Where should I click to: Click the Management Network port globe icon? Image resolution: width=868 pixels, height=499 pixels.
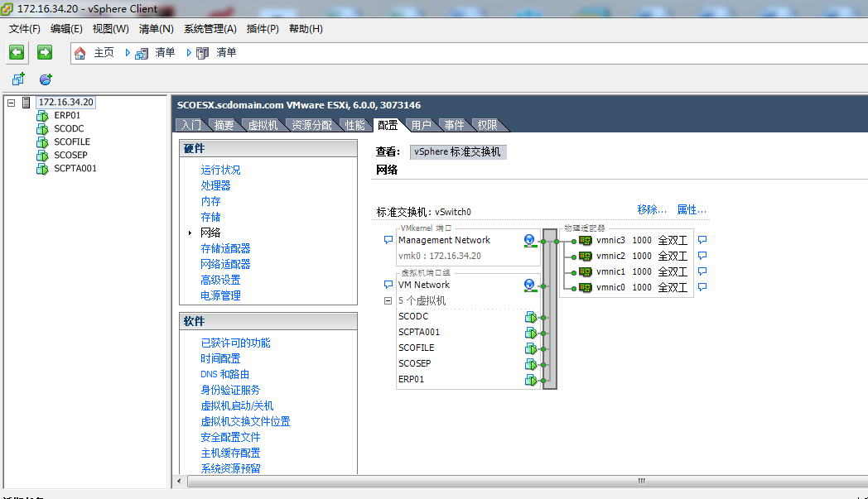click(x=530, y=240)
